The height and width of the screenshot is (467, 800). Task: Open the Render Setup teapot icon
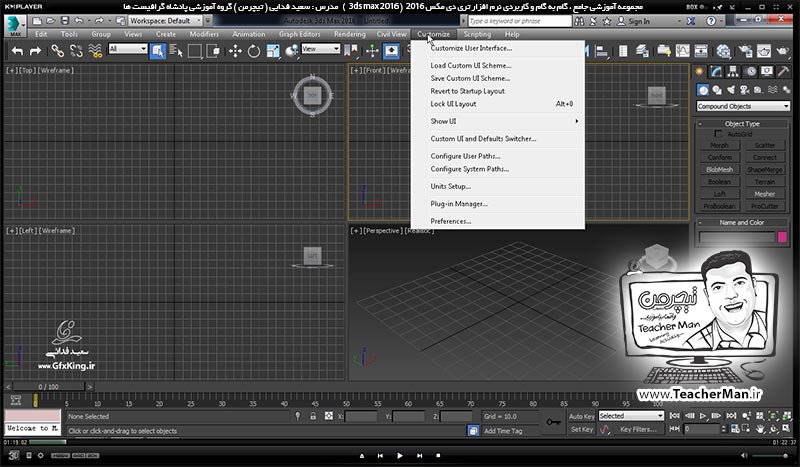point(745,51)
